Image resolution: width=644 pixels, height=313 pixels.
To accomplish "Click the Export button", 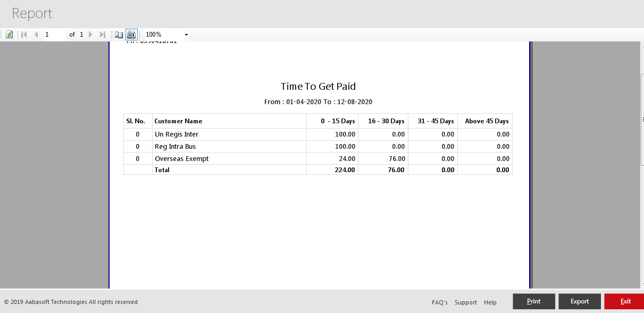I will click(580, 301).
